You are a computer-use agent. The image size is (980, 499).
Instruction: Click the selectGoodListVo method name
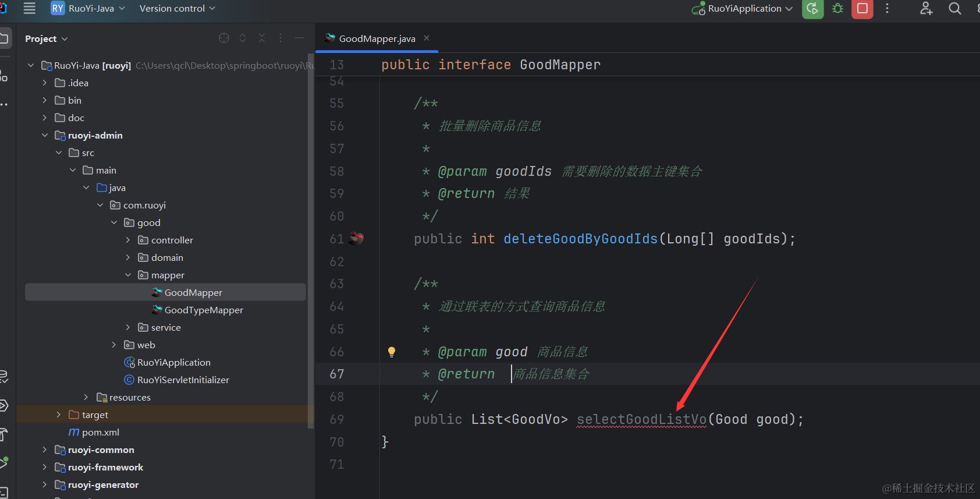[641, 419]
